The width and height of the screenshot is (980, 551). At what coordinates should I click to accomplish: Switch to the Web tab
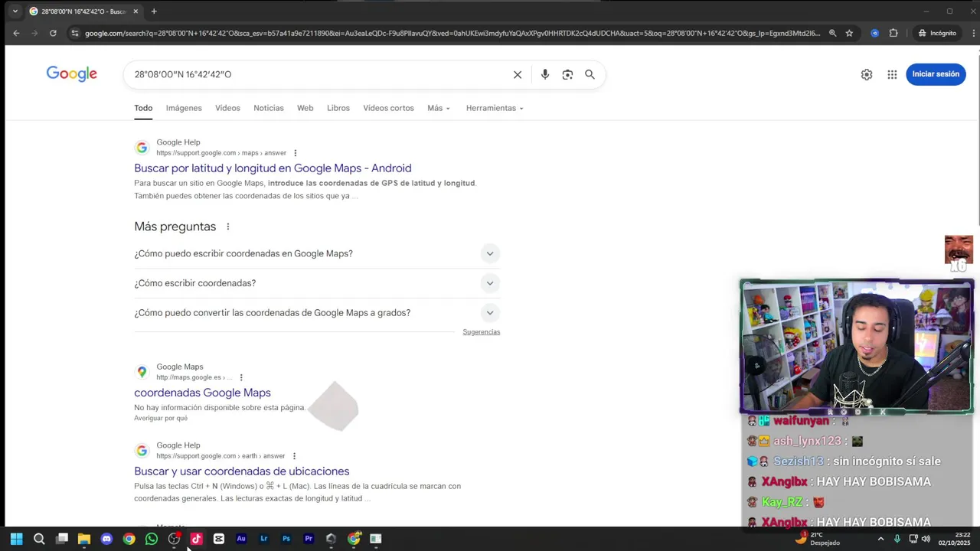click(x=305, y=108)
